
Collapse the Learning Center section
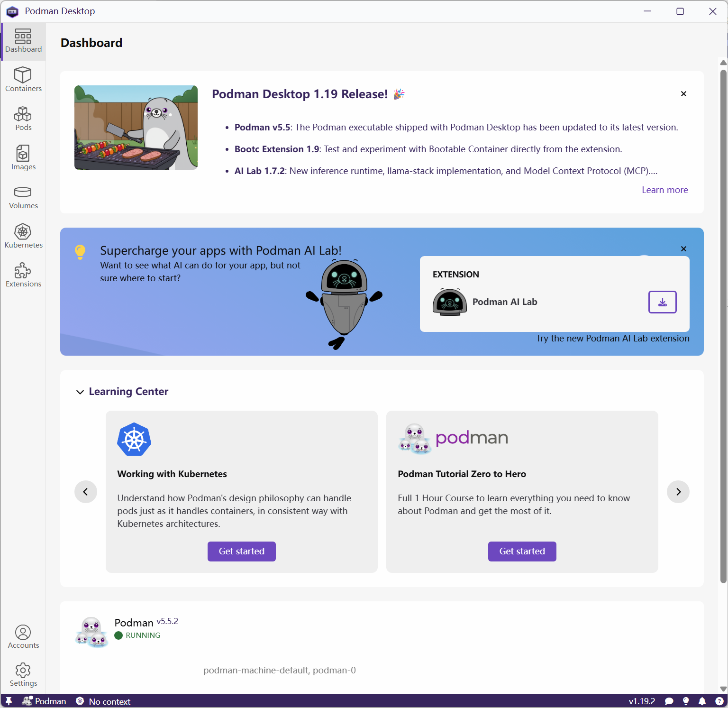[80, 392]
